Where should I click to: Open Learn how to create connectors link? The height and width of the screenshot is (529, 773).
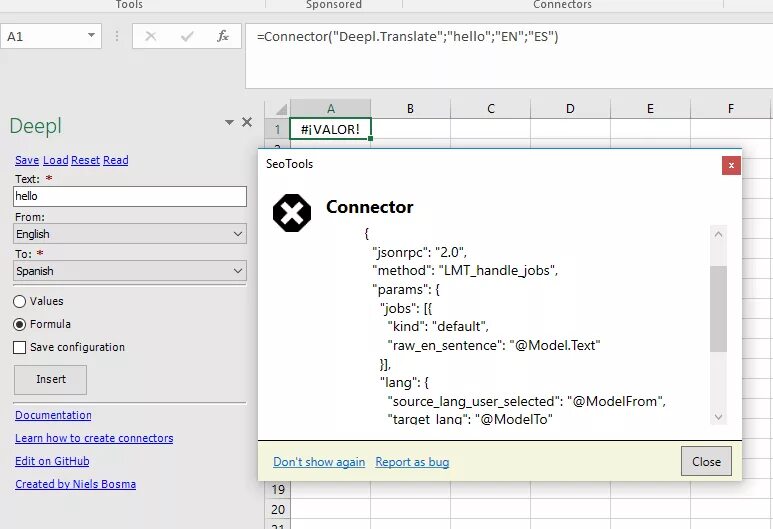tap(94, 438)
